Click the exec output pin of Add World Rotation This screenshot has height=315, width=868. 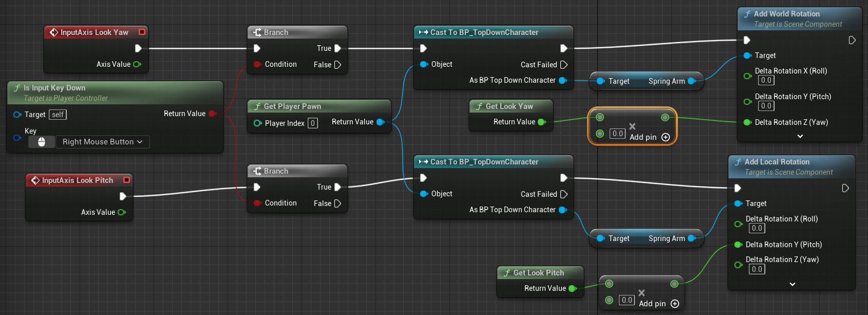click(852, 40)
